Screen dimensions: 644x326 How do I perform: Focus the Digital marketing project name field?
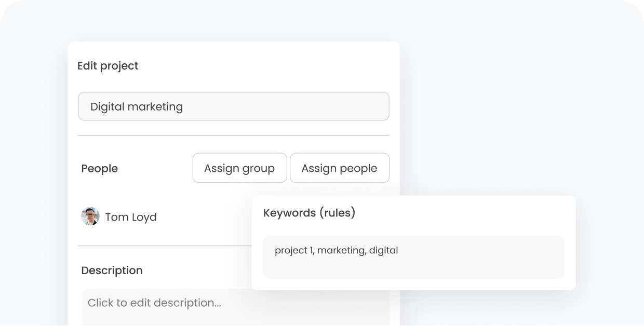233,106
